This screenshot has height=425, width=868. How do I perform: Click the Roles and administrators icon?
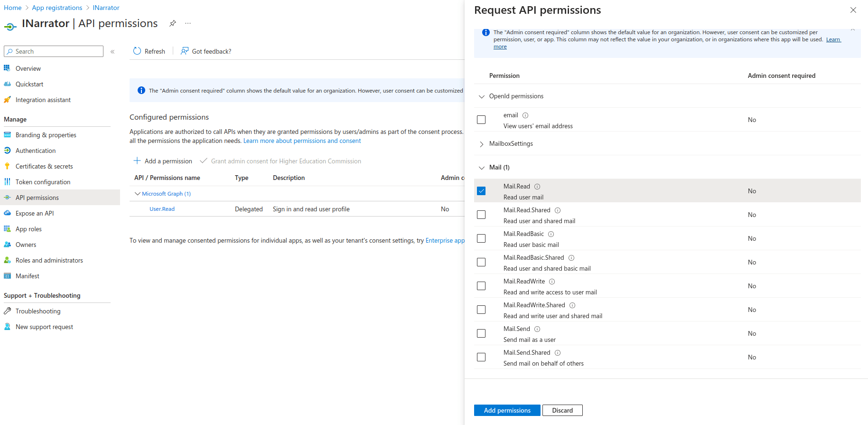7,260
